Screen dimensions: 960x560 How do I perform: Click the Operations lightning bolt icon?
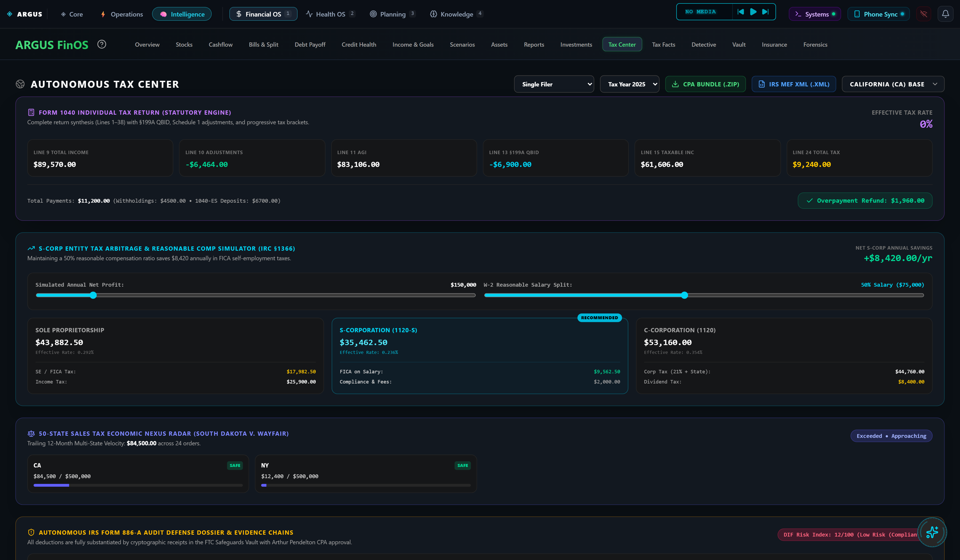point(103,14)
